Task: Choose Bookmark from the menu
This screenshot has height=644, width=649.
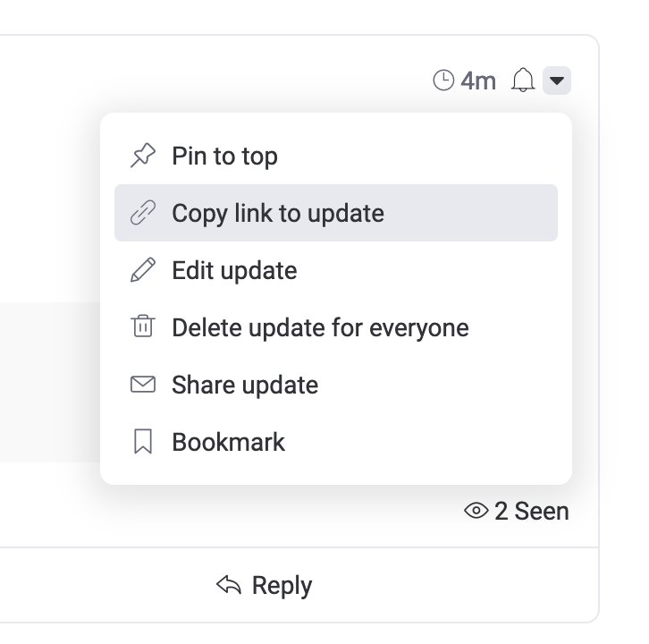Action: pyautogui.click(x=336, y=442)
